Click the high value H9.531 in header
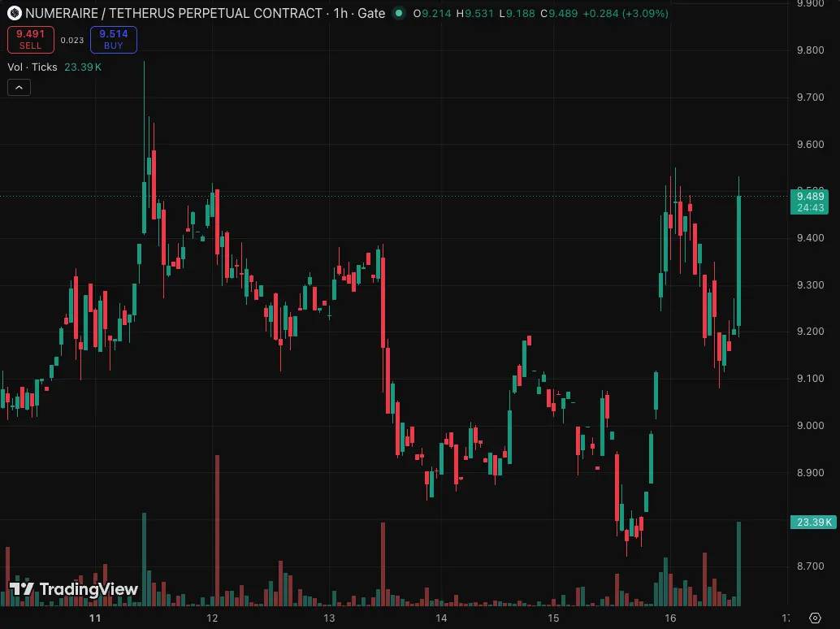The width and height of the screenshot is (840, 629). click(x=474, y=13)
